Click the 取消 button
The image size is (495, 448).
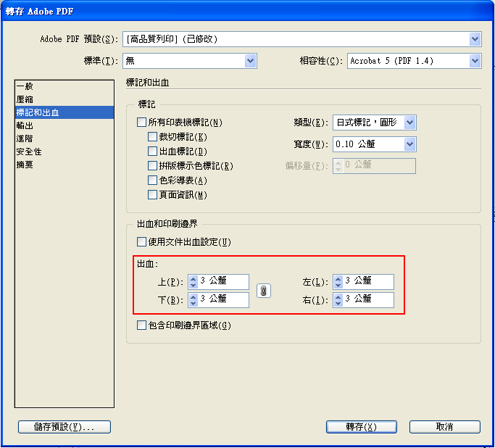(445, 427)
